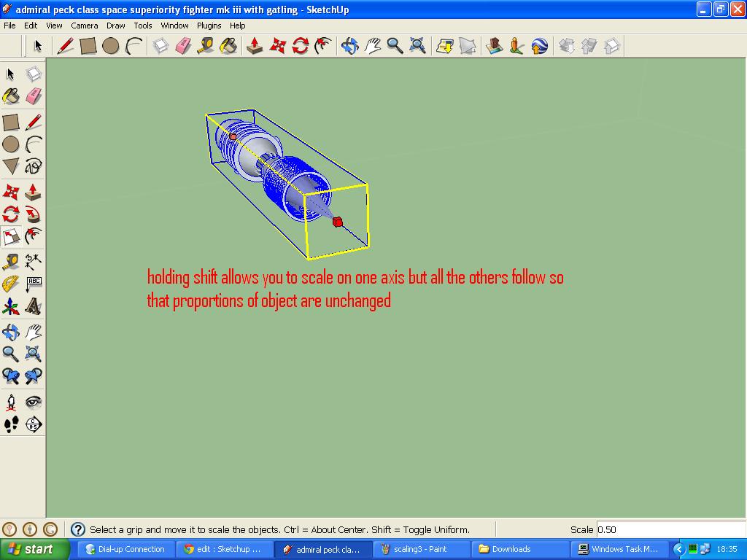Screen dimensions: 747x560
Task: Open the Draw menu
Action: point(115,26)
